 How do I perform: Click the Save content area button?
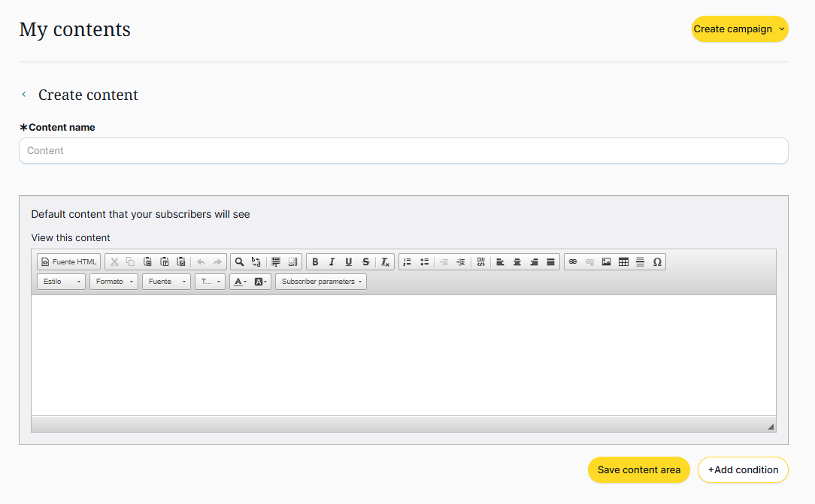coord(638,469)
